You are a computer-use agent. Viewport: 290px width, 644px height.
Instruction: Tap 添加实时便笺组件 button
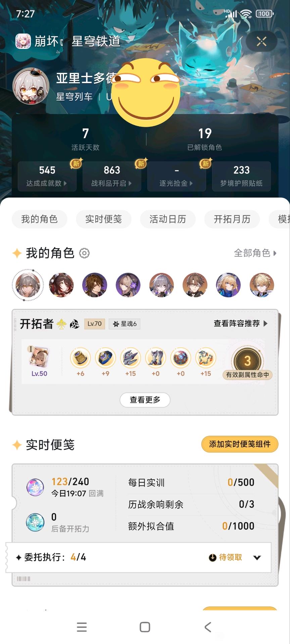coord(240,444)
